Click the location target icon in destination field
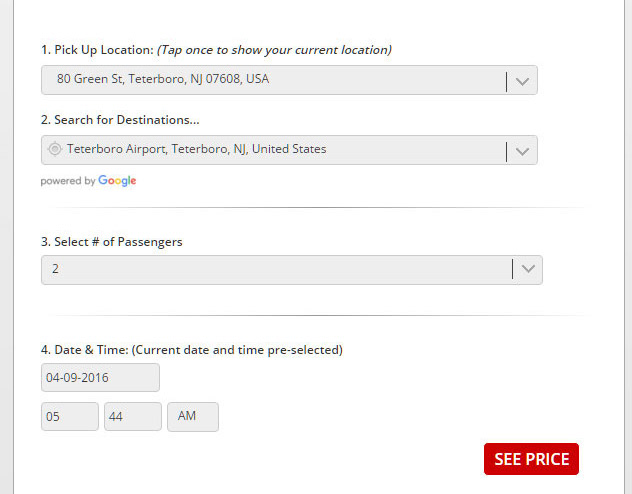Image resolution: width=632 pixels, height=494 pixels. [55, 150]
